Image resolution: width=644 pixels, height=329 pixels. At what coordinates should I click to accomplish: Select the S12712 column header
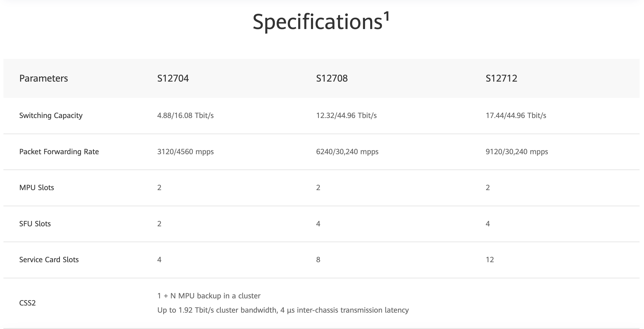pyautogui.click(x=501, y=78)
